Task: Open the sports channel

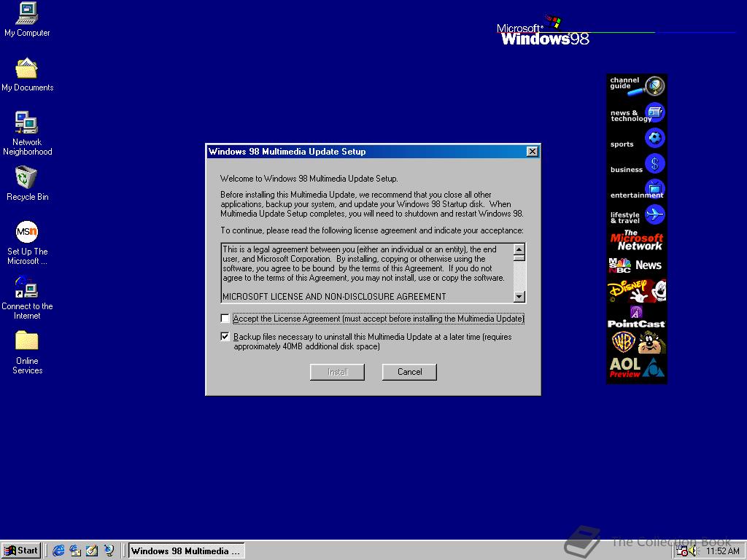Action: (637, 139)
